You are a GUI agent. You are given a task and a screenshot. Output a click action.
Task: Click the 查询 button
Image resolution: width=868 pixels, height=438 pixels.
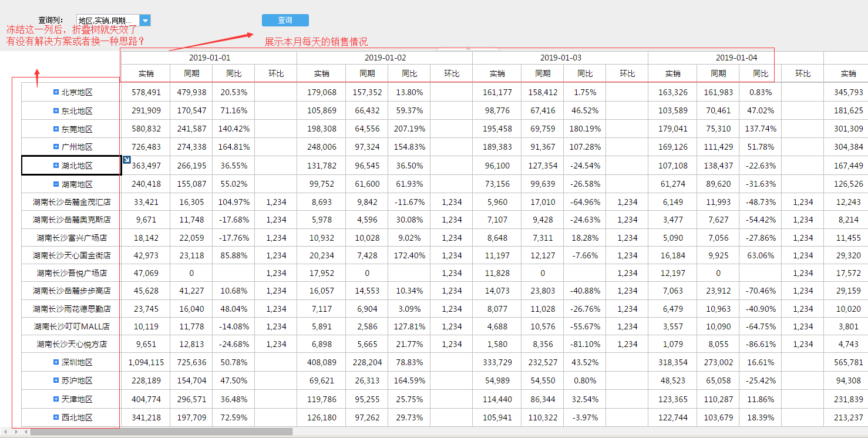click(285, 20)
